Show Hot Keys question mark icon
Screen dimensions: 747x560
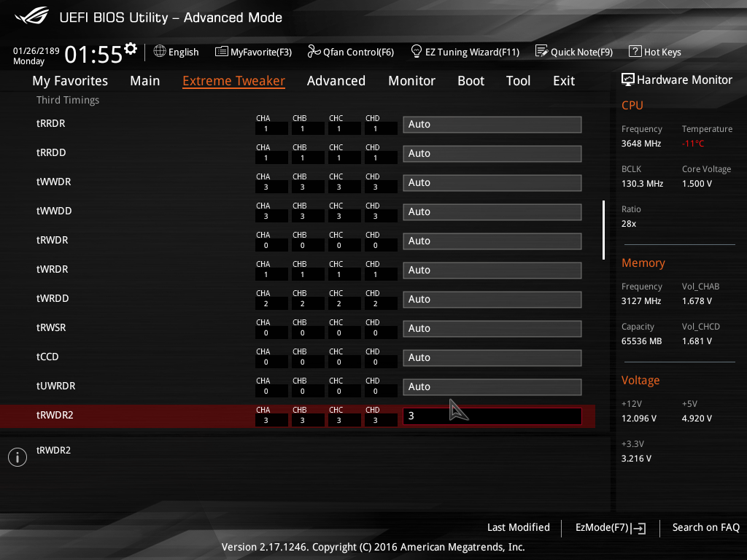635,52
